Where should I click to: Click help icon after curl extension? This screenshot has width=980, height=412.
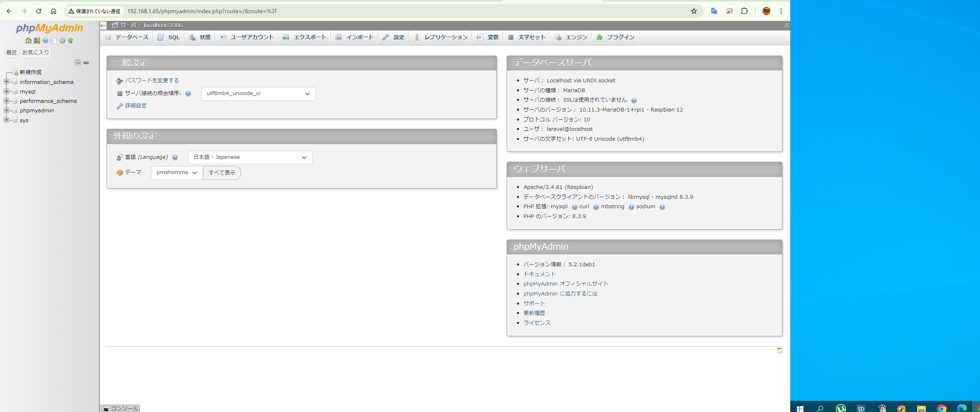(596, 207)
